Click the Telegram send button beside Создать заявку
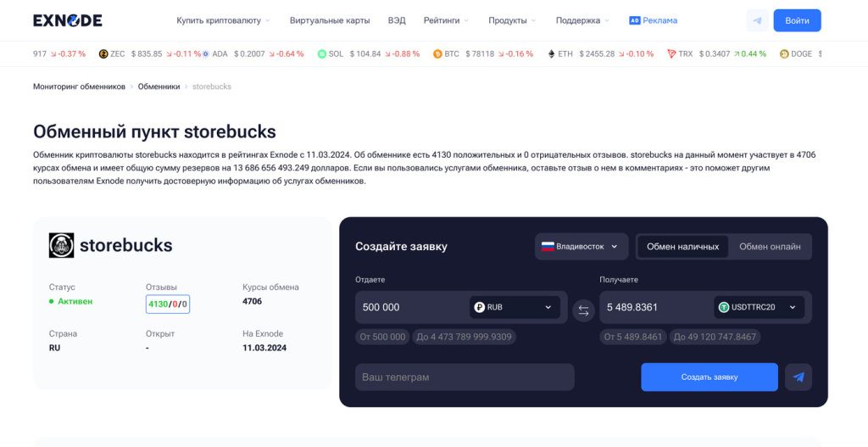The width and height of the screenshot is (868, 447). (x=798, y=377)
